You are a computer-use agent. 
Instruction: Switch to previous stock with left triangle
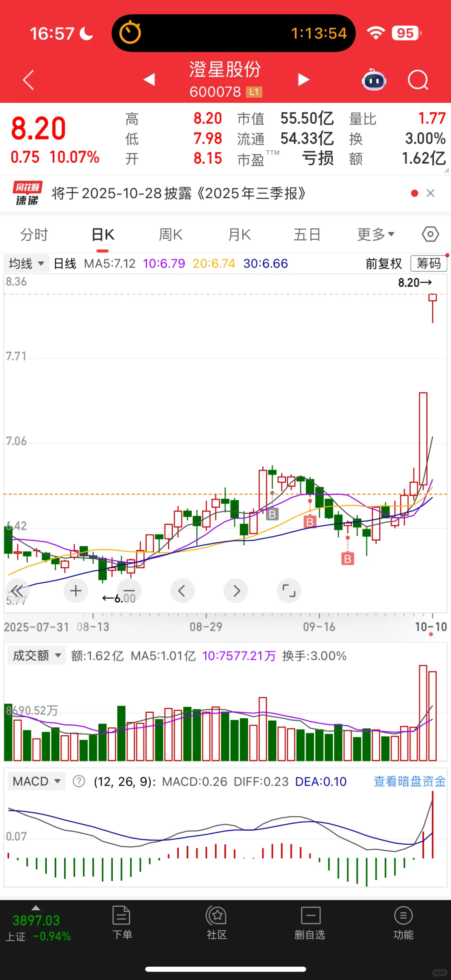(x=149, y=79)
